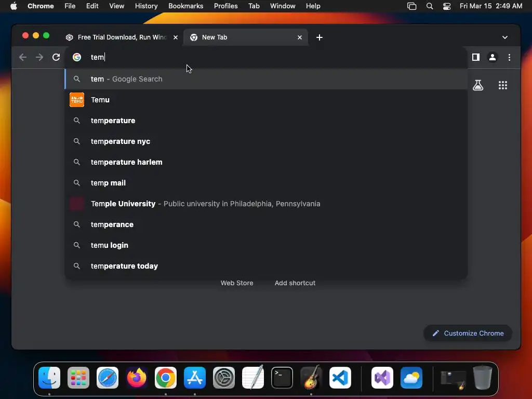Choose 'temperature harlem' suggestion
532x399 pixels.
266,162
